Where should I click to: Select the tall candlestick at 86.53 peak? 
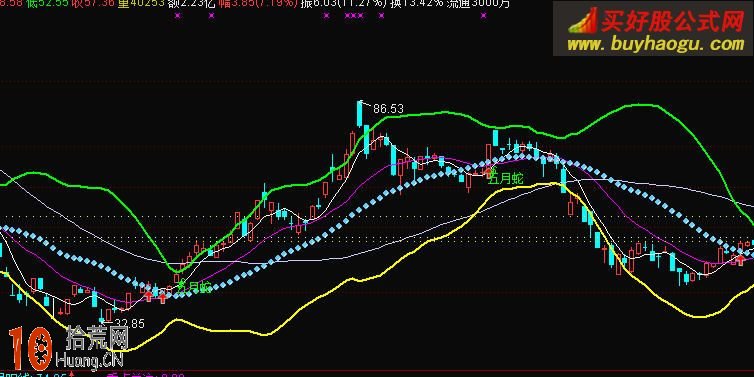(360, 114)
